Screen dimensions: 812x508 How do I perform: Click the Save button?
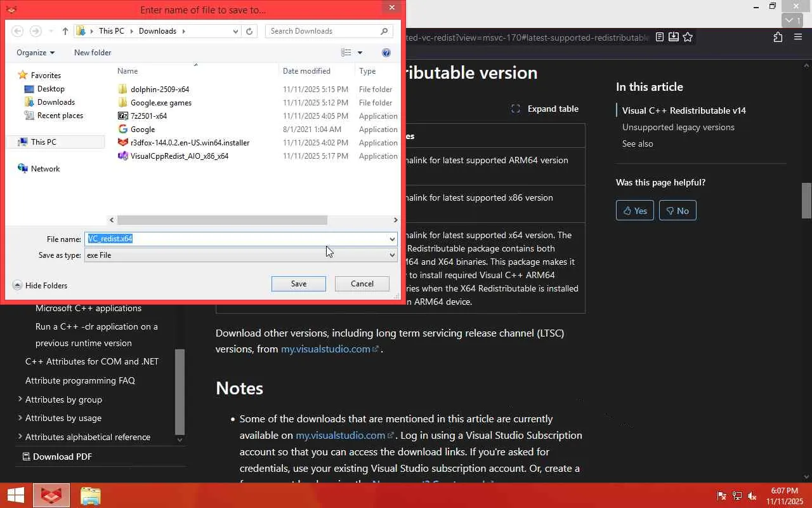pyautogui.click(x=299, y=284)
